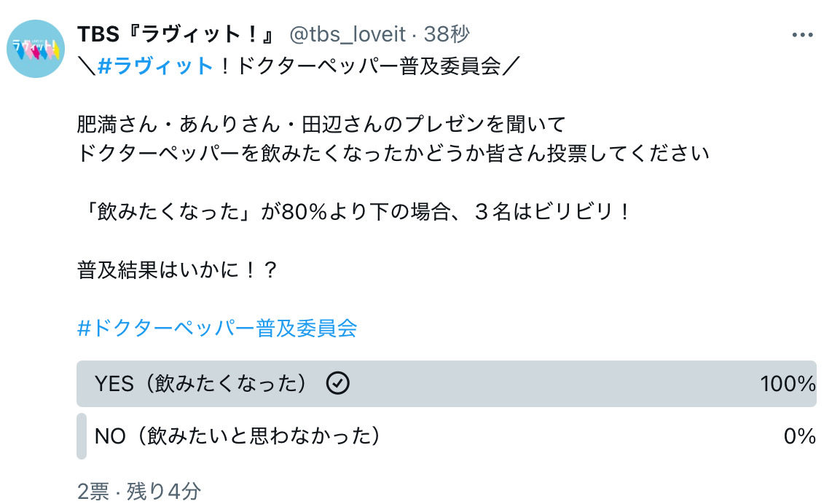The height and width of the screenshot is (504, 824).
Task: Click the @tbs_loveit handle
Action: tap(348, 34)
